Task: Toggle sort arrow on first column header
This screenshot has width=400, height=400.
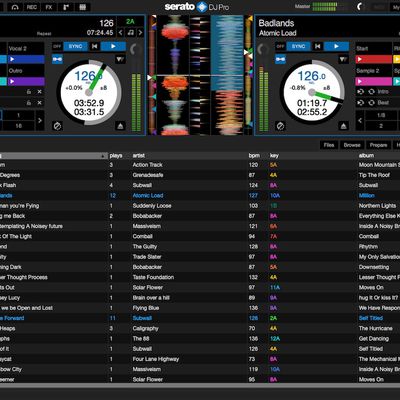Action: tap(103, 156)
